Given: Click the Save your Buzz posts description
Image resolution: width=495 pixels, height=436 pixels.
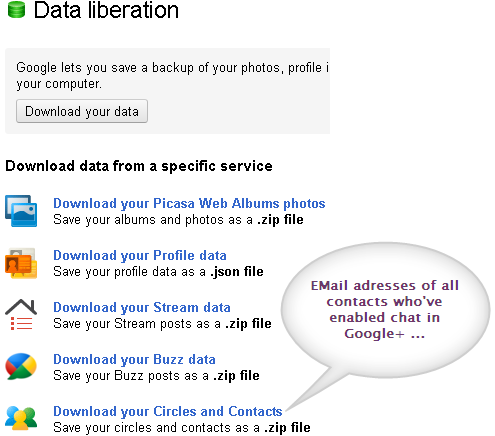Looking at the screenshot, I should click(156, 376).
